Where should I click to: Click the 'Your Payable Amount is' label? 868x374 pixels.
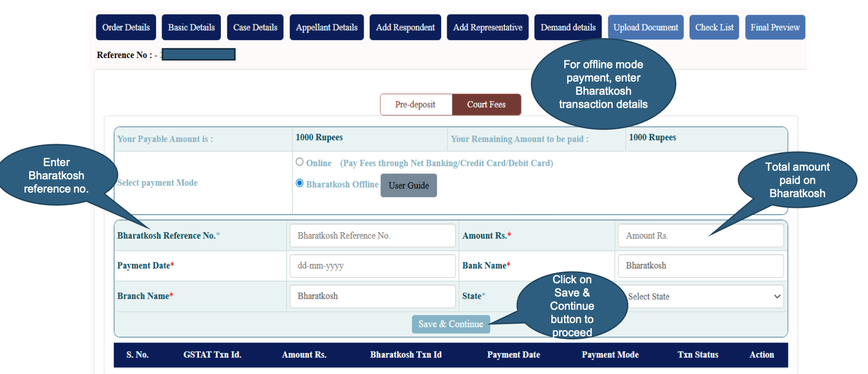point(165,139)
